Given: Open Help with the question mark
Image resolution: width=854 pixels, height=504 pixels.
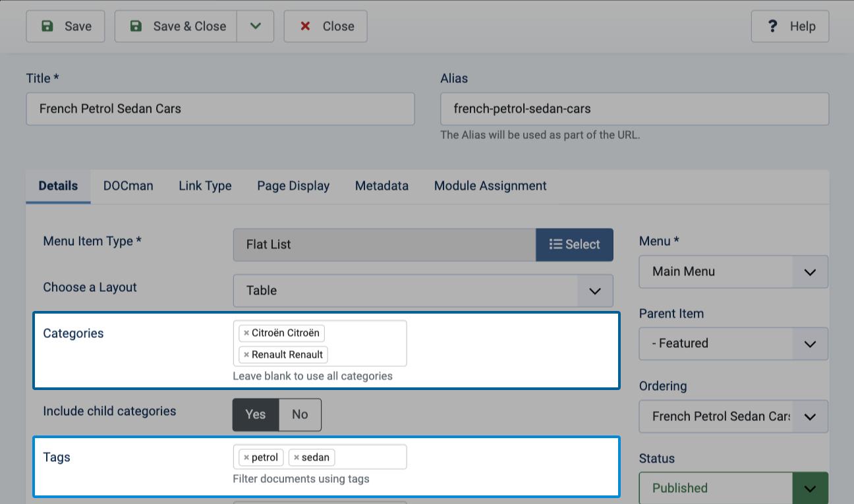Looking at the screenshot, I should click(x=790, y=26).
